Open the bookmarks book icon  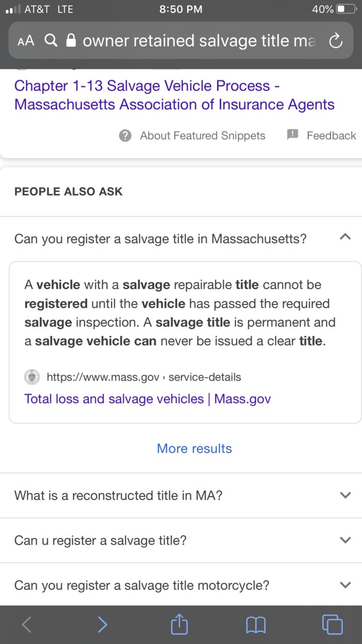[256, 625]
